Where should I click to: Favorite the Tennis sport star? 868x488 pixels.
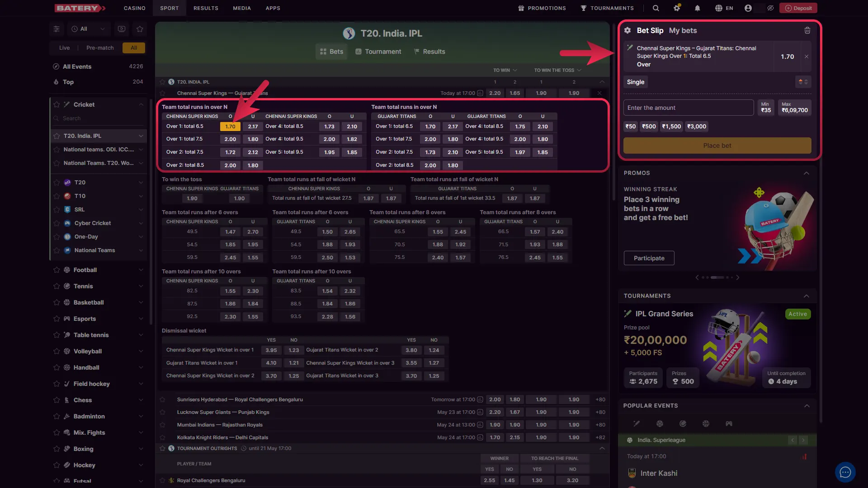[57, 286]
